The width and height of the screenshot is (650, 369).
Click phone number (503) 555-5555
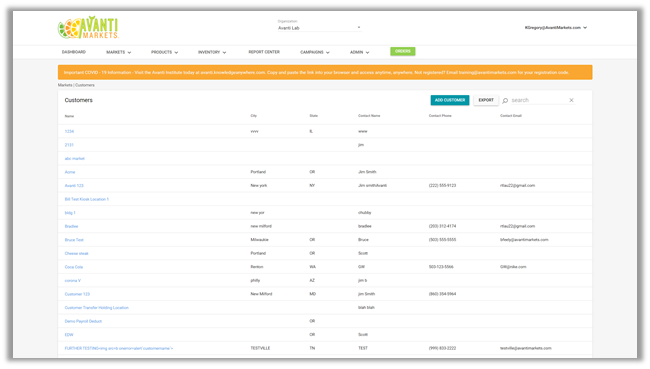[x=442, y=240]
